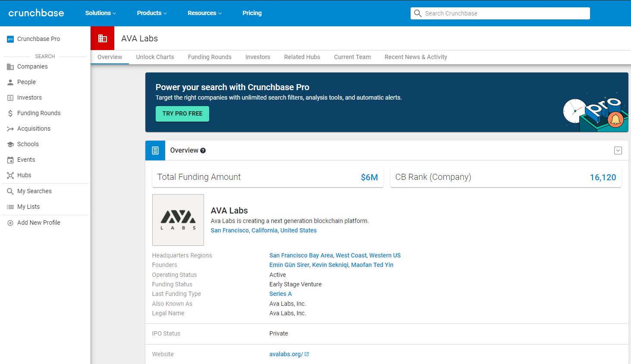Click the Overview section document icon
This screenshot has height=364, width=631.
[155, 151]
